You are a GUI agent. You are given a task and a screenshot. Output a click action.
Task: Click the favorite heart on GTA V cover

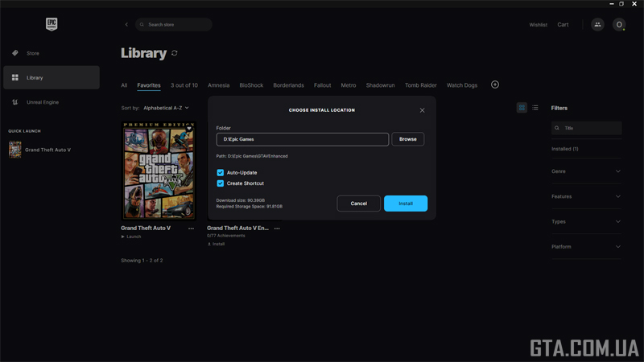click(189, 129)
